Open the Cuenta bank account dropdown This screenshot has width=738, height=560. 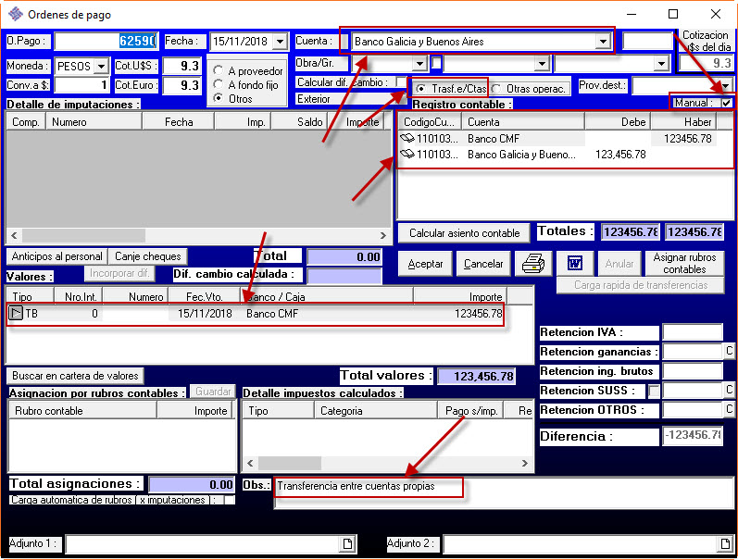tap(603, 42)
